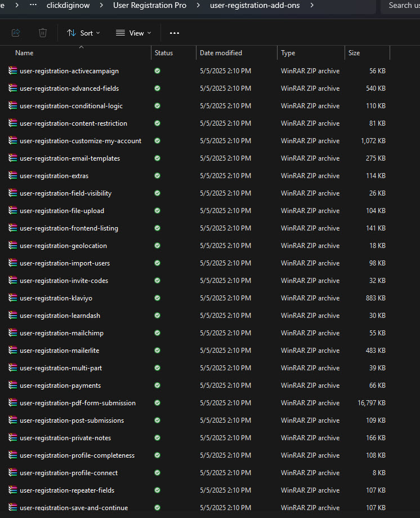Sort by the Date modified column header

click(221, 53)
